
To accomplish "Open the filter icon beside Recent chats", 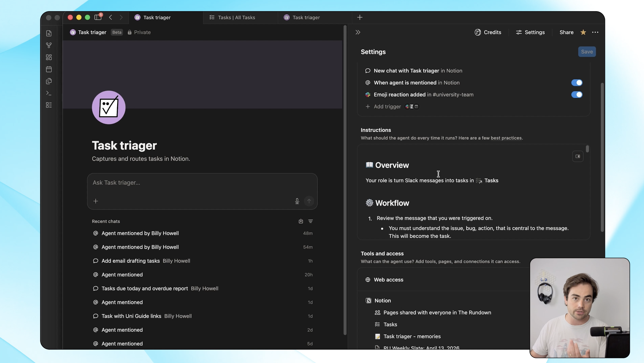I will tap(311, 221).
